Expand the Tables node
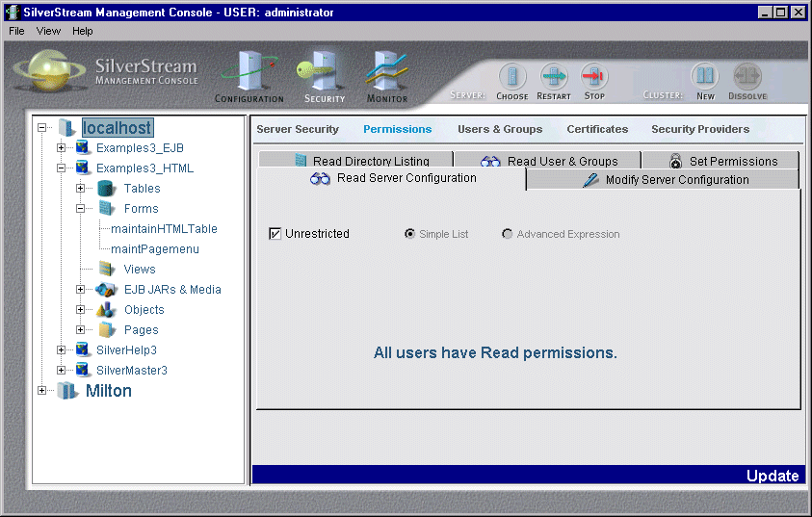Image resolution: width=812 pixels, height=517 pixels. coord(80,188)
